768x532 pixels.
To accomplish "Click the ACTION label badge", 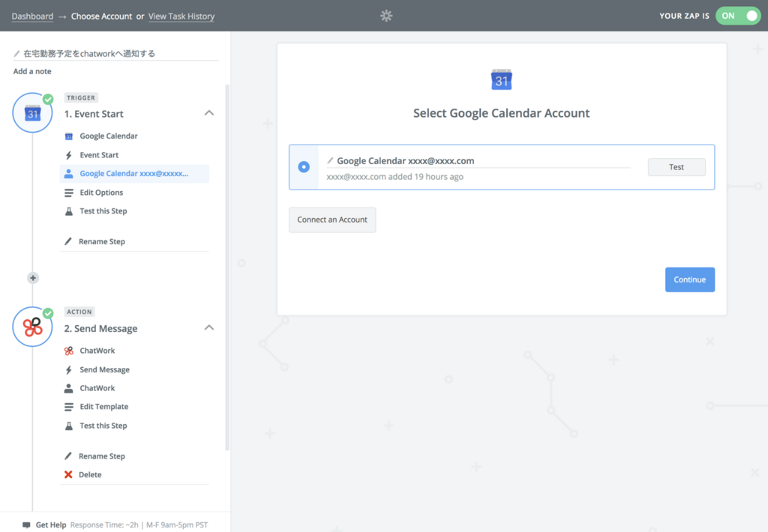I will point(79,312).
